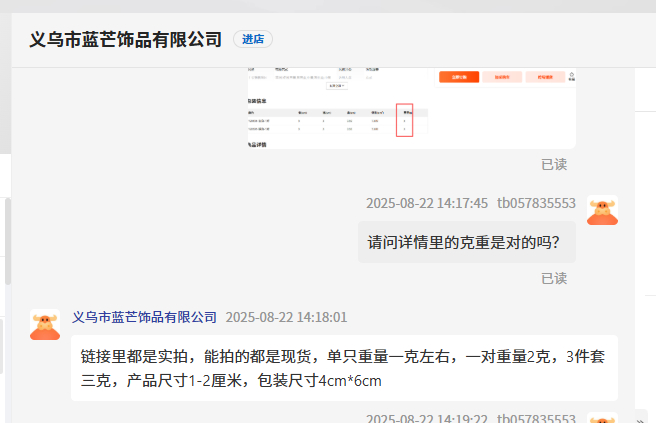Click username tb057835553 at 14:19:22

(536, 418)
